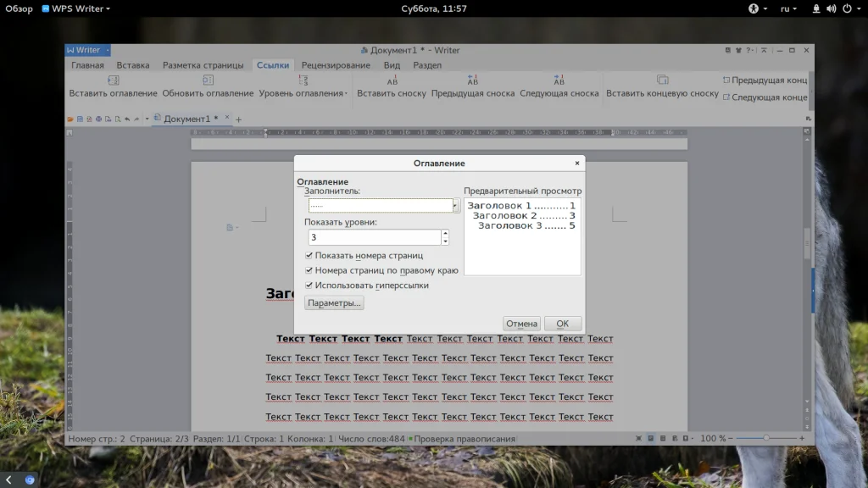Disable 'Использовать гиперссылки' checkbox
Image resolution: width=868 pixels, height=488 pixels.
309,286
